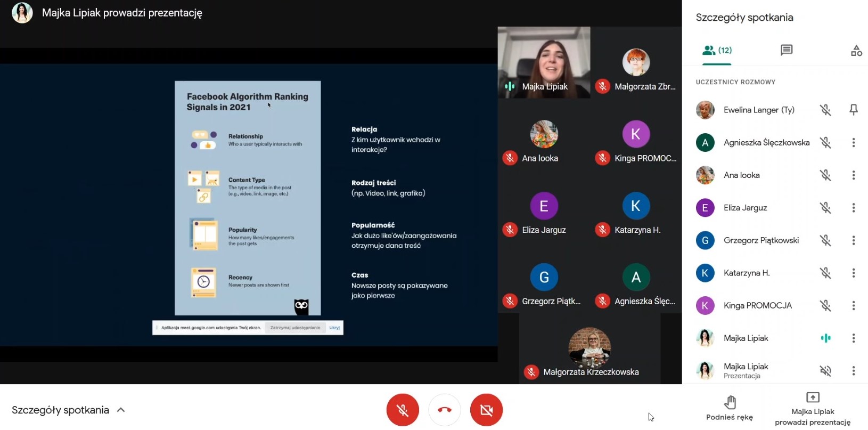
Task: Click Katarzyna H. tile avatar K
Action: click(x=636, y=206)
